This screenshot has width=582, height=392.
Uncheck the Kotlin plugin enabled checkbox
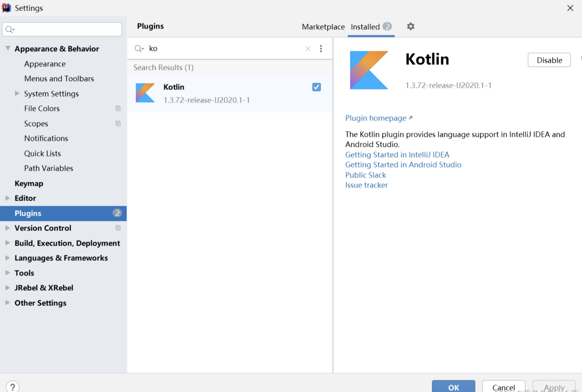(316, 87)
